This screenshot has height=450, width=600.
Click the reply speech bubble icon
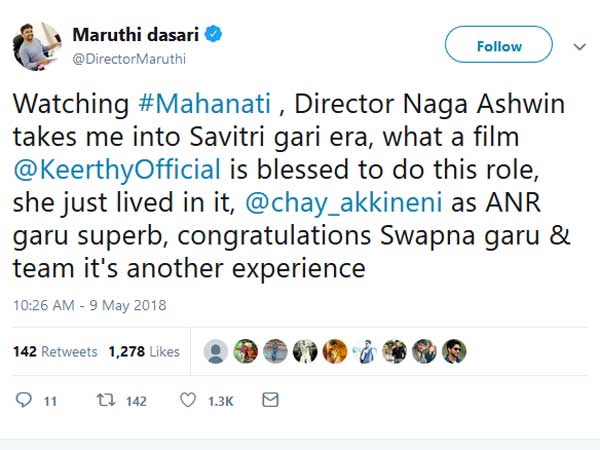point(24,400)
